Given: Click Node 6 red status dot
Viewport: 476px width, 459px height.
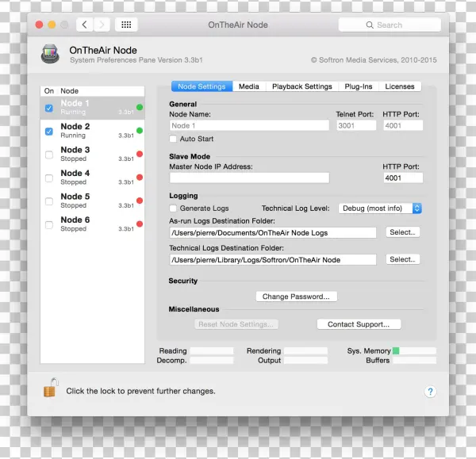Looking at the screenshot, I should point(140,224).
